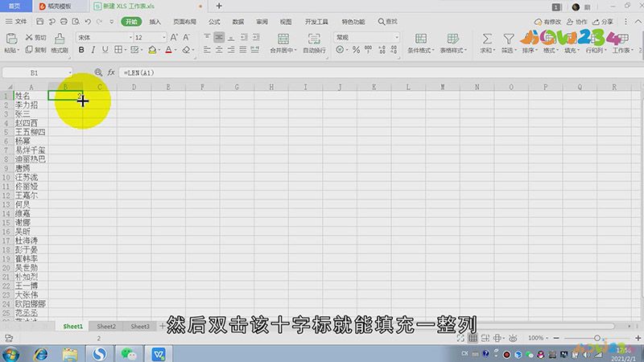Open the 100% zoom level dropdown

coord(538,338)
